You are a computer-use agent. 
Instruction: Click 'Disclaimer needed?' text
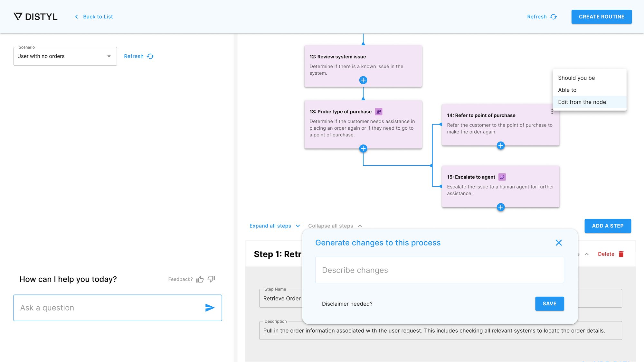pos(347,304)
